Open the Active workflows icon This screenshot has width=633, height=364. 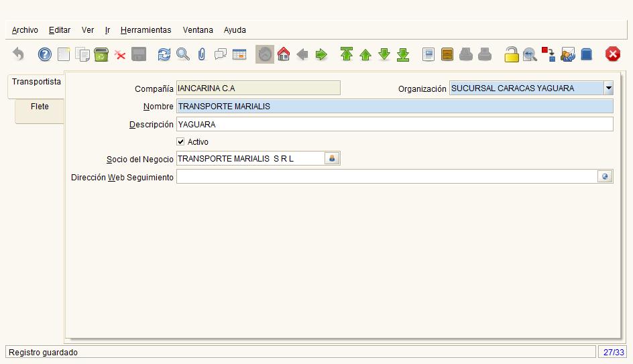(x=549, y=54)
